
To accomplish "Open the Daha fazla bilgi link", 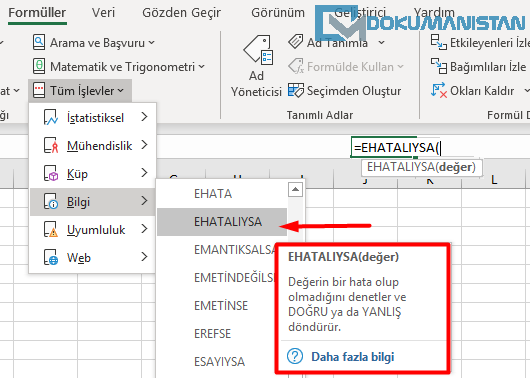I will point(353,357).
